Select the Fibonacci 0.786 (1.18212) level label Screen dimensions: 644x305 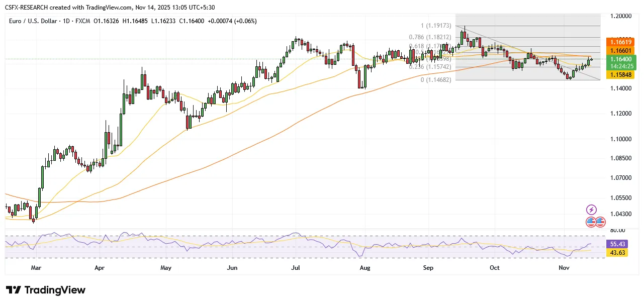430,37
